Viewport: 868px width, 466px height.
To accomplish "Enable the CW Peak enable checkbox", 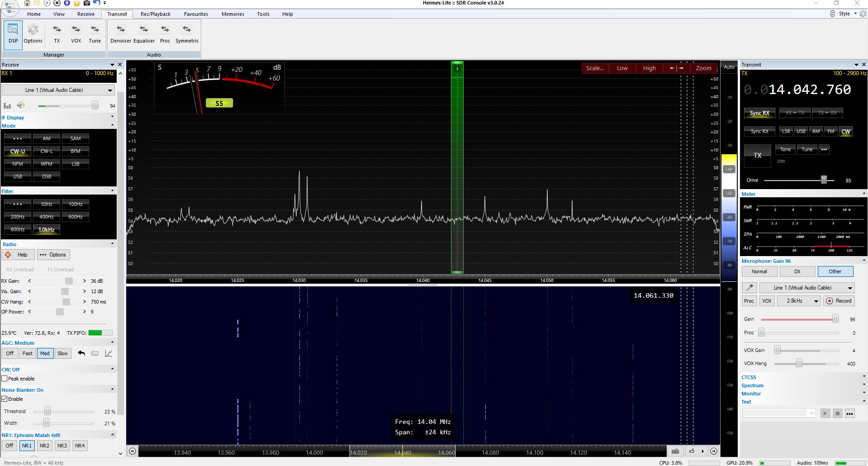I will coord(5,379).
